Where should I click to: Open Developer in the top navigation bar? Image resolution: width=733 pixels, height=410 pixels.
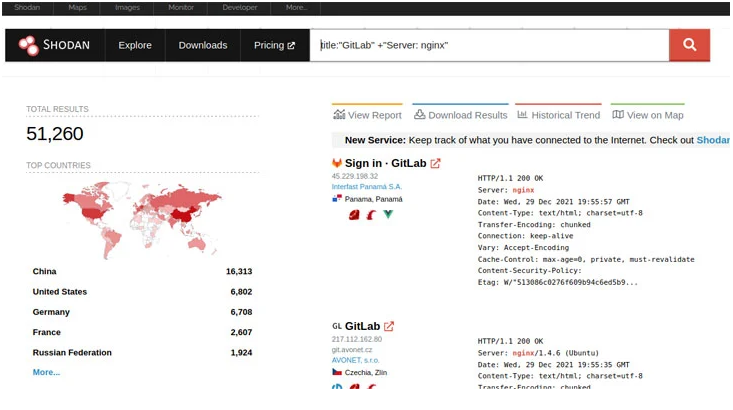pyautogui.click(x=240, y=7)
